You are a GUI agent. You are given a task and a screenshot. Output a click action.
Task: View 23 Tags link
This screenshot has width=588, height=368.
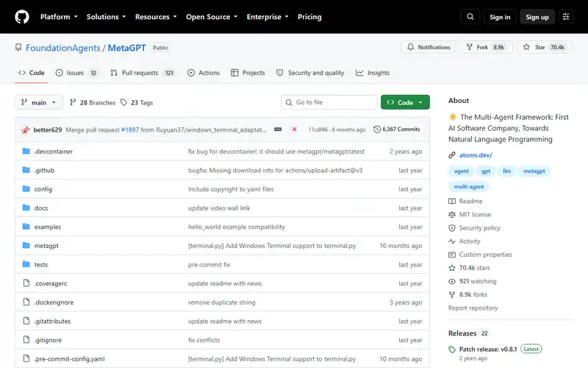[137, 102]
